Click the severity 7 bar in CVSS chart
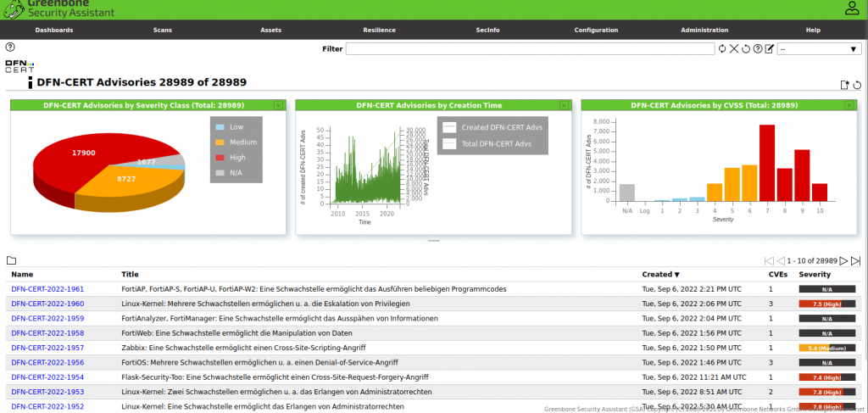868x413 pixels. pos(766,163)
